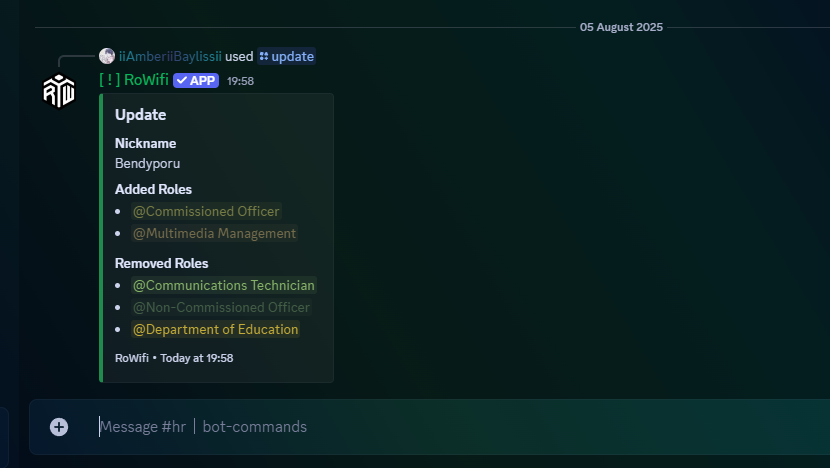Click the 05 August 2025 date divider
830x468 pixels.
(621, 27)
